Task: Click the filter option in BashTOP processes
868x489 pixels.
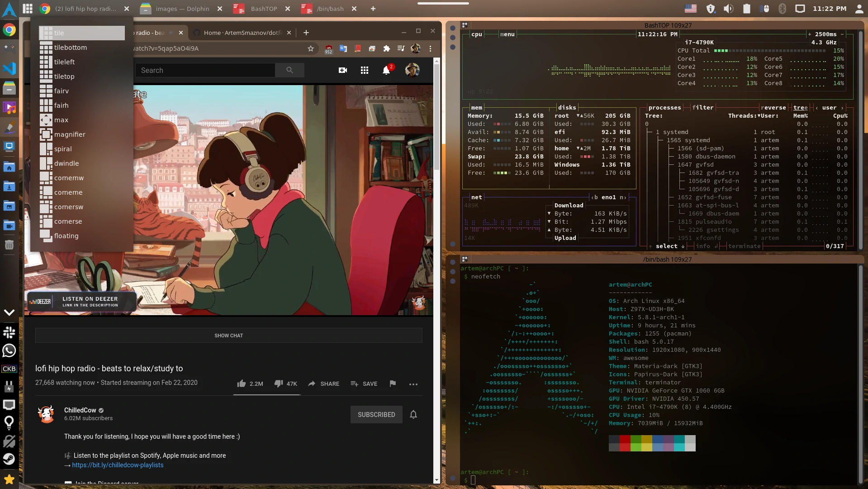Action: click(702, 107)
